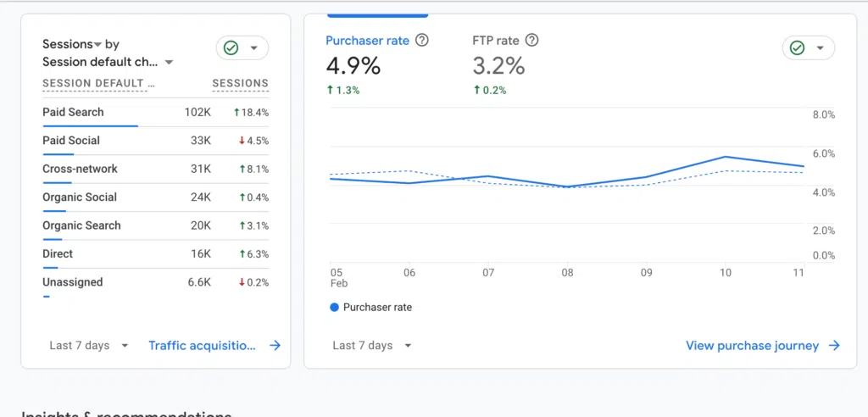Click 31K sessions value

[201, 169]
